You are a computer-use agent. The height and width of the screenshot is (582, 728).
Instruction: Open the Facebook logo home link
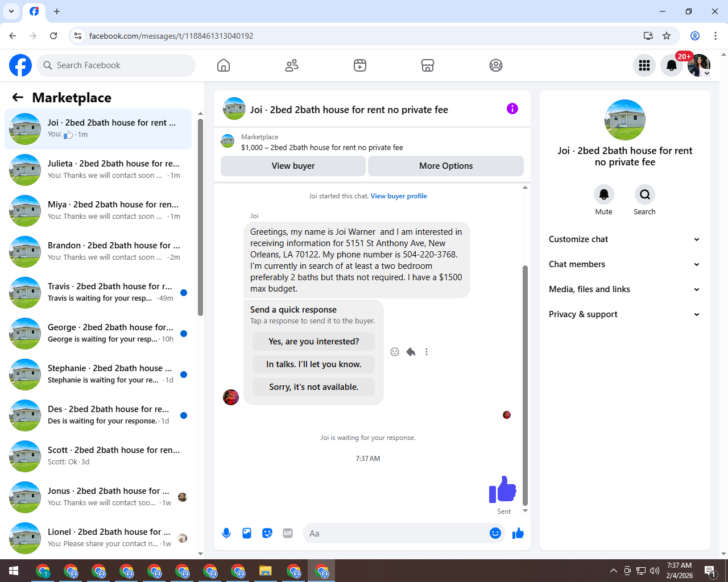pyautogui.click(x=20, y=65)
